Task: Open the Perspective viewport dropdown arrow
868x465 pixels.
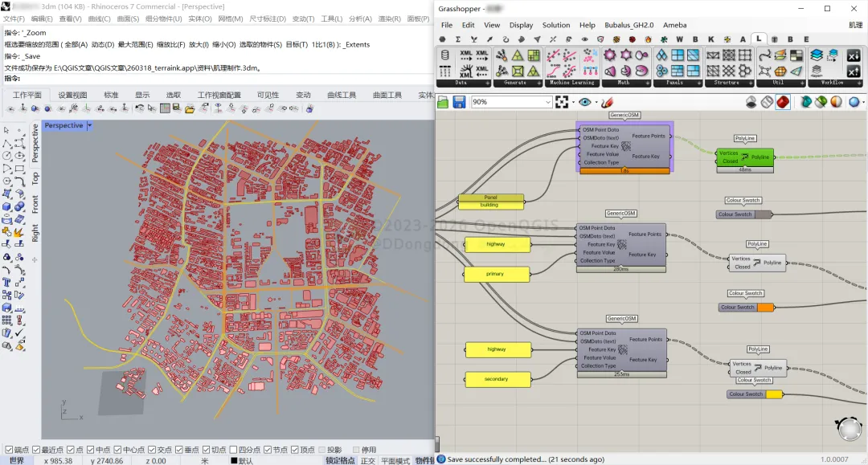Action: pyautogui.click(x=90, y=125)
